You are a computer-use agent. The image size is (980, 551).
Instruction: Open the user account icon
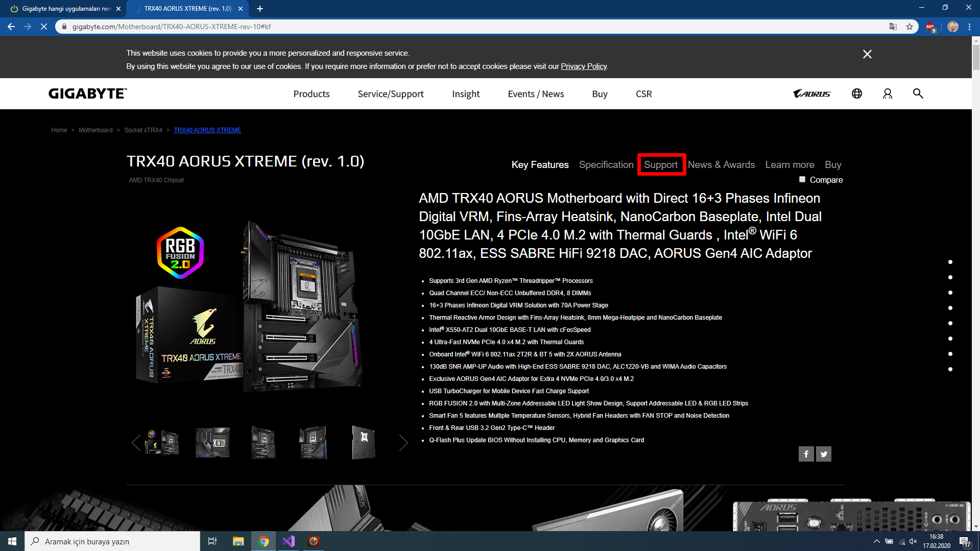point(888,93)
